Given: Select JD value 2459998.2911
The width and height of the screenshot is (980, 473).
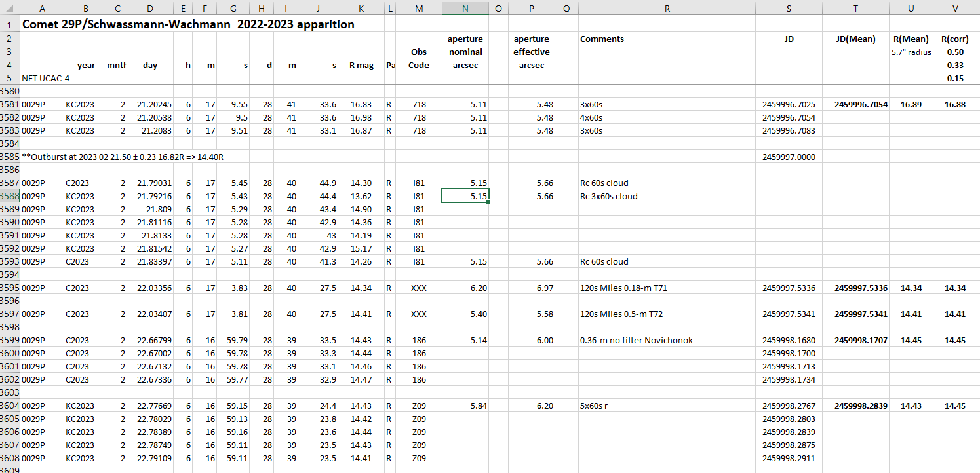Looking at the screenshot, I should pyautogui.click(x=789, y=458).
